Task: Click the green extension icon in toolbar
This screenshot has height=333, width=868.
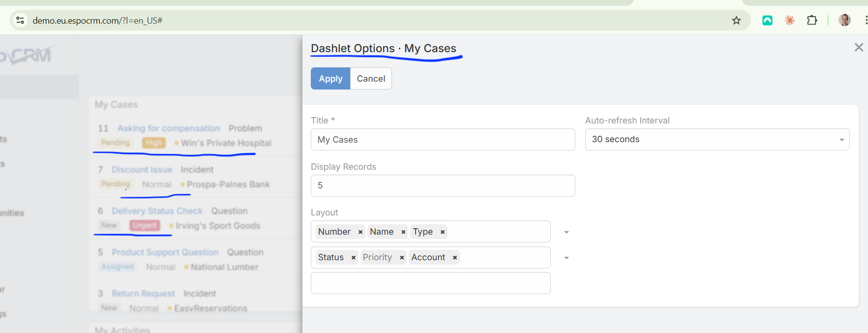Action: tap(767, 20)
